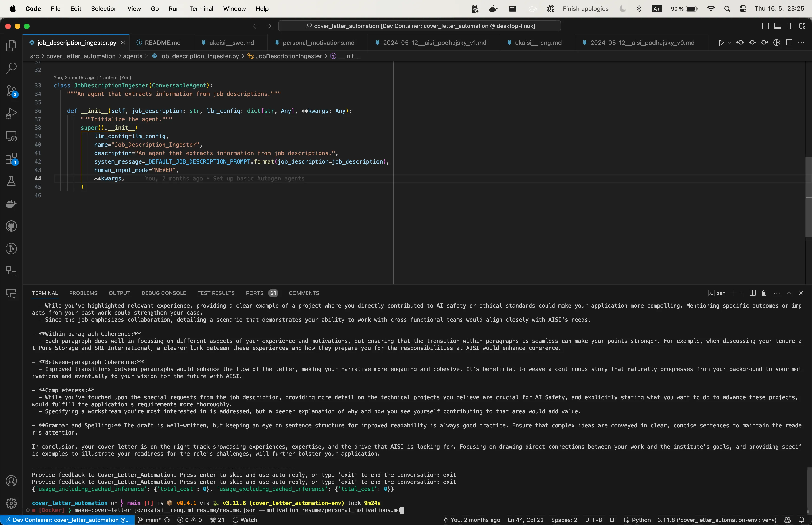Open editor More Actions ellipsis
The height and width of the screenshot is (525, 812).
tap(801, 43)
